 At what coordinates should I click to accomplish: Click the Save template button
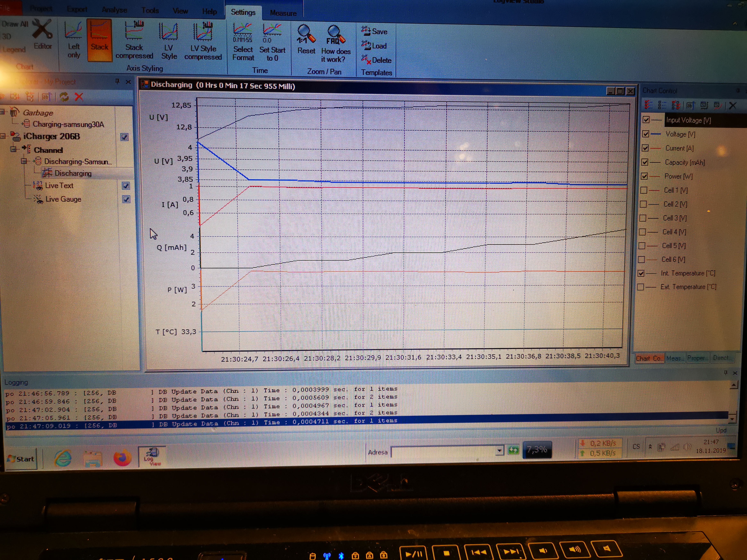coord(375,31)
